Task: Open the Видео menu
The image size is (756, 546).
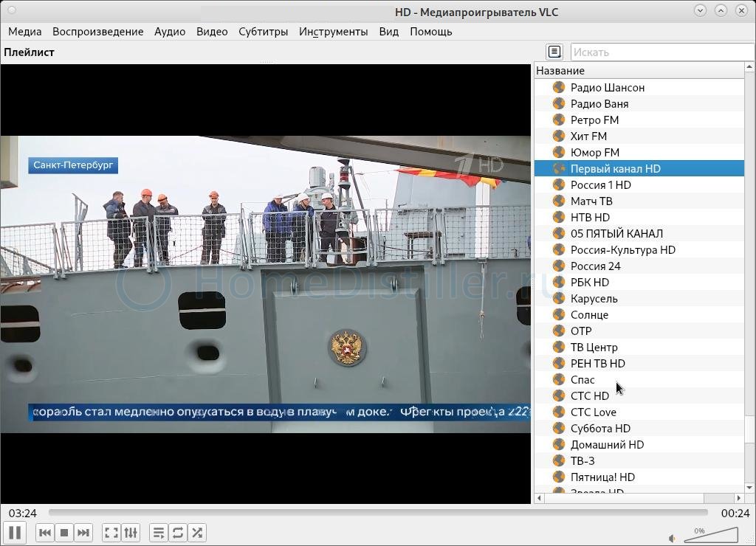Action: [x=212, y=32]
